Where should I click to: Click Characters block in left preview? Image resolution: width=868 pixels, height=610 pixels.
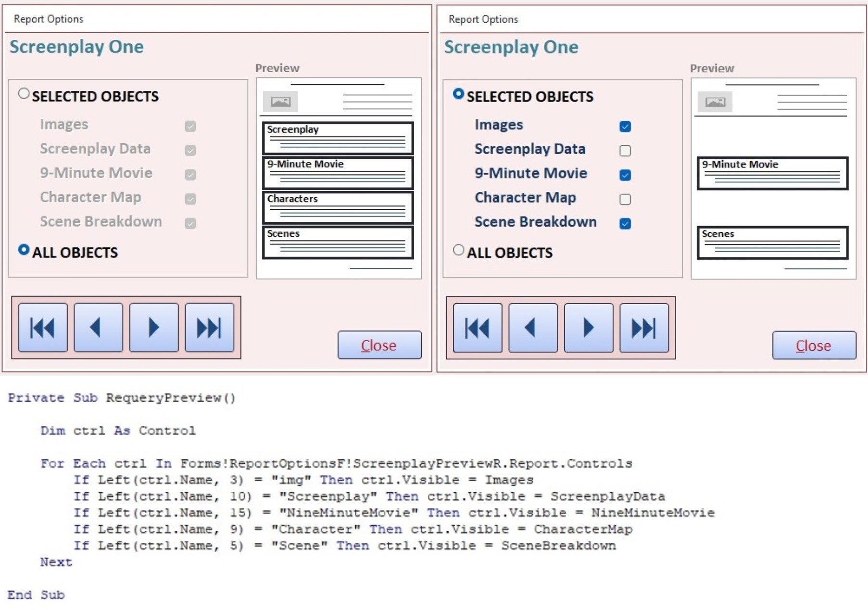click(338, 208)
